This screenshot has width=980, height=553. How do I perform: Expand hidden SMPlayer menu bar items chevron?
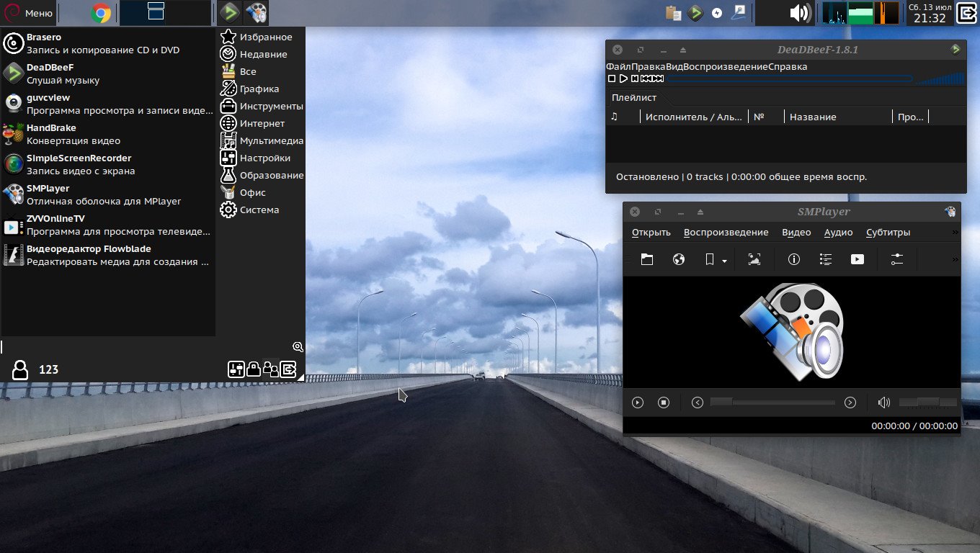click(955, 233)
